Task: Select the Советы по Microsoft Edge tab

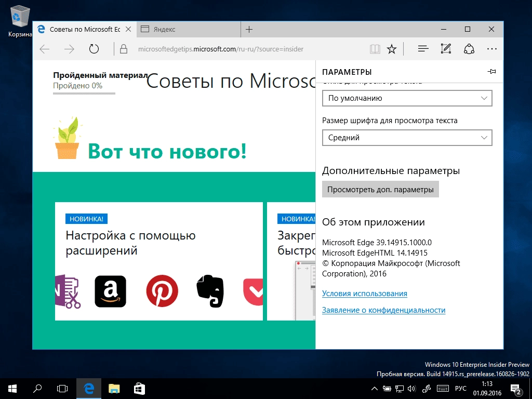Action: [x=85, y=30]
